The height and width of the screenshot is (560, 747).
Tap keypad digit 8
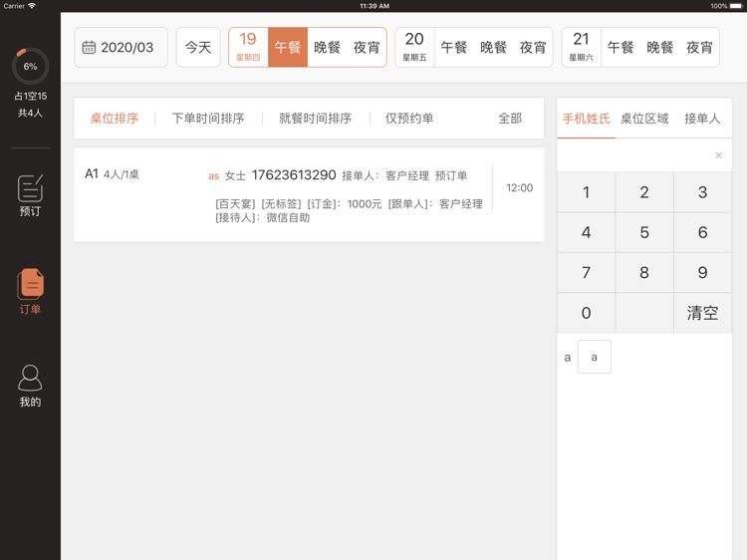[644, 273]
